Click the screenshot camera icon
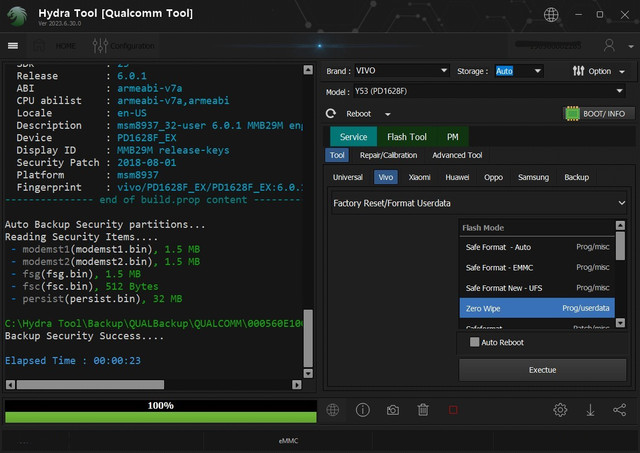This screenshot has height=453, width=640. click(x=393, y=410)
